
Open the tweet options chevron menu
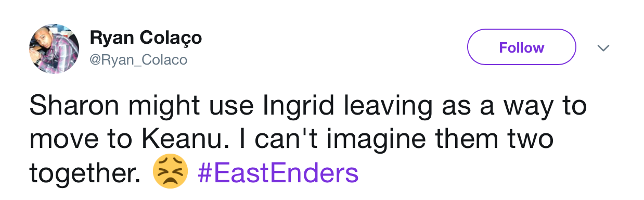603,48
